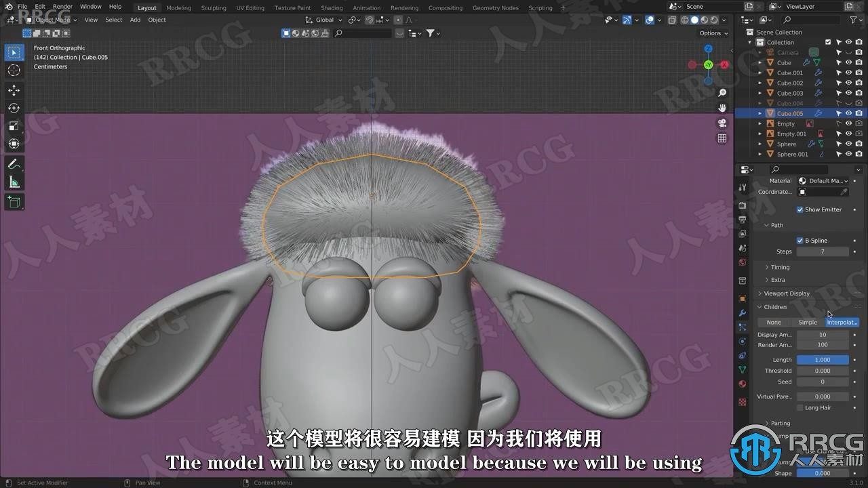Open the Object properties tab
The height and width of the screenshot is (488, 868).
(743, 298)
